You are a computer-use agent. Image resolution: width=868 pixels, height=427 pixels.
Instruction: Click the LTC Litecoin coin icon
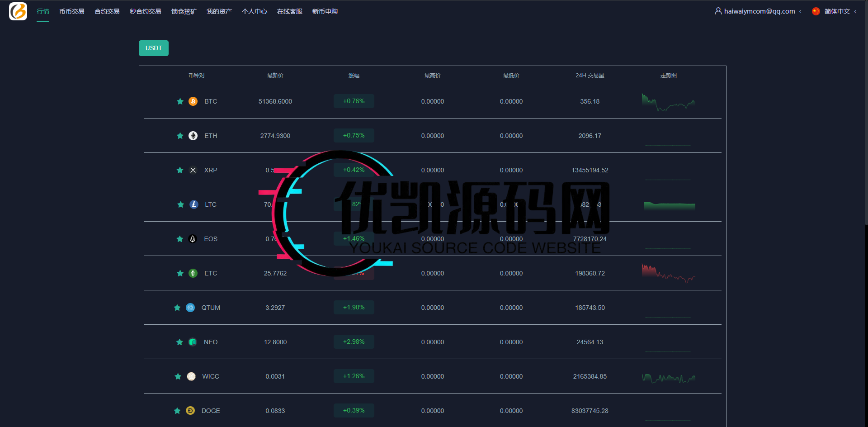(x=193, y=204)
